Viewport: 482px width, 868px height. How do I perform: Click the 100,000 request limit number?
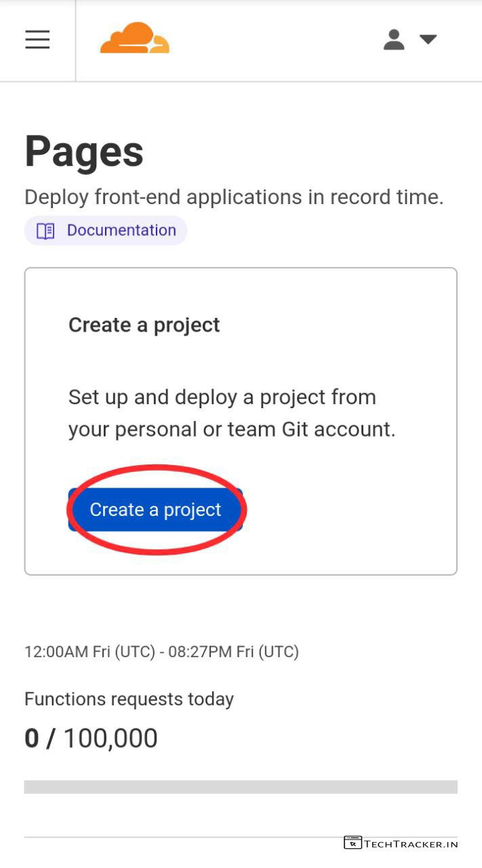pos(111,738)
